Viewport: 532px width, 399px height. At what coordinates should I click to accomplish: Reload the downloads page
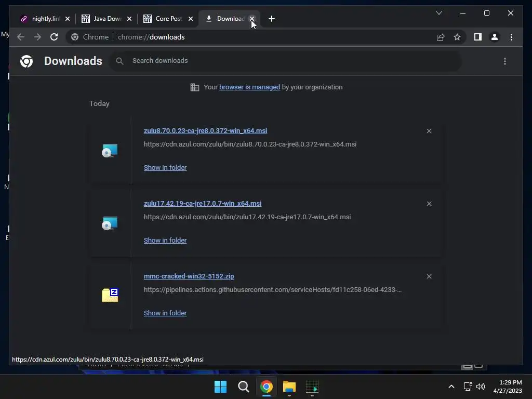54,37
